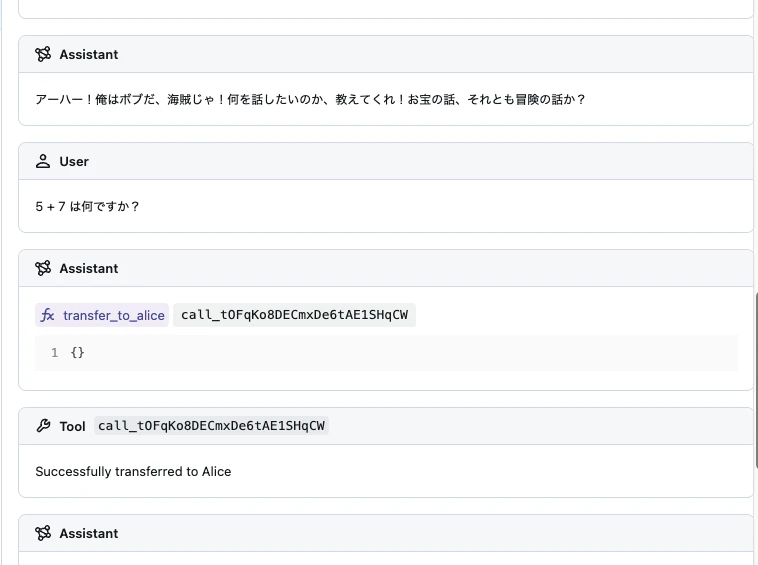This screenshot has height=565, width=758.
Task: Click the text "Successfully transferred to Alice"
Action: (x=133, y=471)
